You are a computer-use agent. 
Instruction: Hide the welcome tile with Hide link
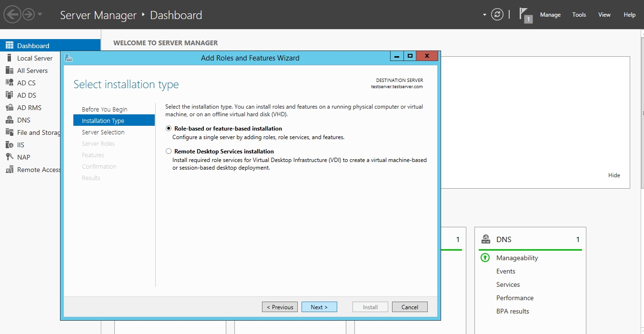(x=614, y=175)
